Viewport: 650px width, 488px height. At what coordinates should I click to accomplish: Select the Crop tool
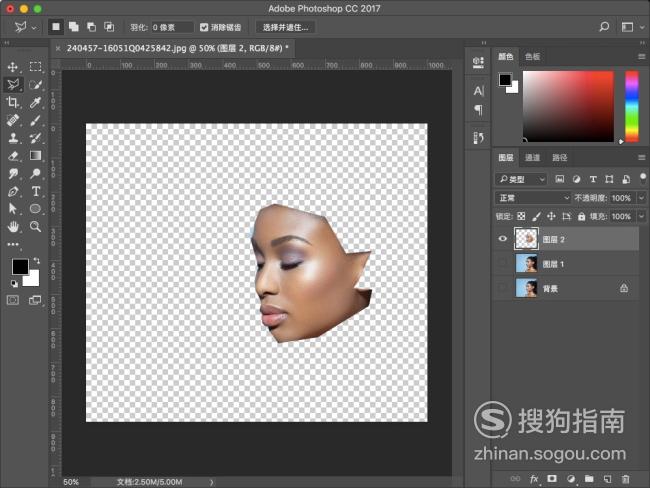[x=12, y=102]
